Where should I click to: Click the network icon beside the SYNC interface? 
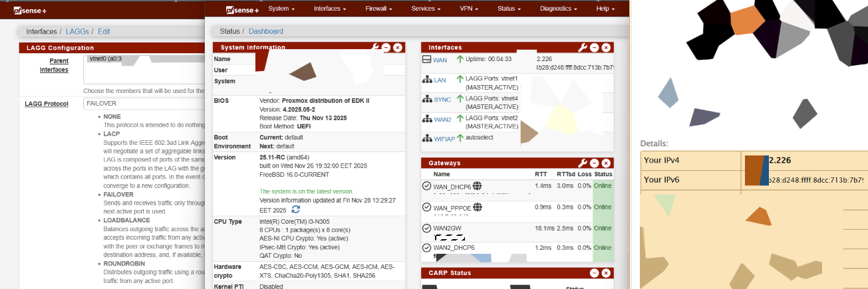point(427,100)
